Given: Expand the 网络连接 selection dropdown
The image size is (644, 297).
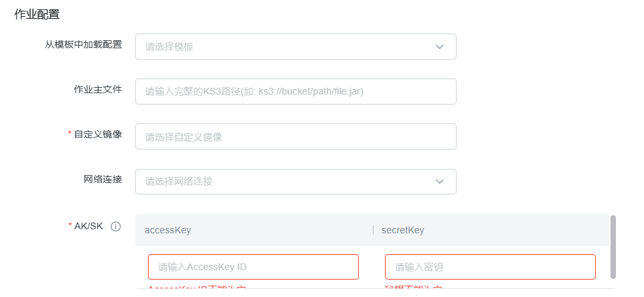Looking at the screenshot, I should pyautogui.click(x=288, y=182).
